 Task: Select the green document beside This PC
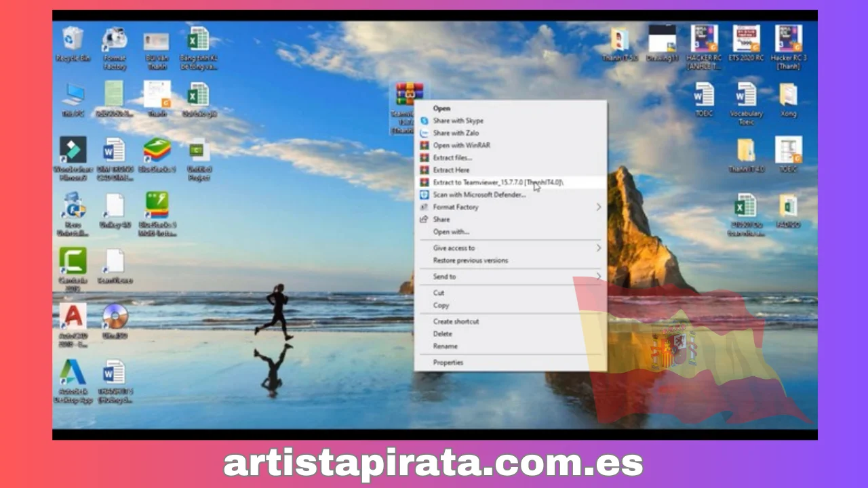coord(115,100)
